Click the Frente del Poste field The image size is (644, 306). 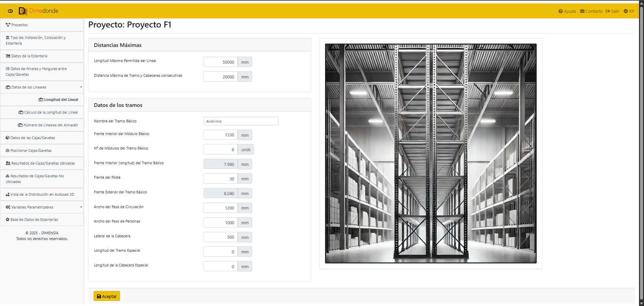pyautogui.click(x=221, y=179)
